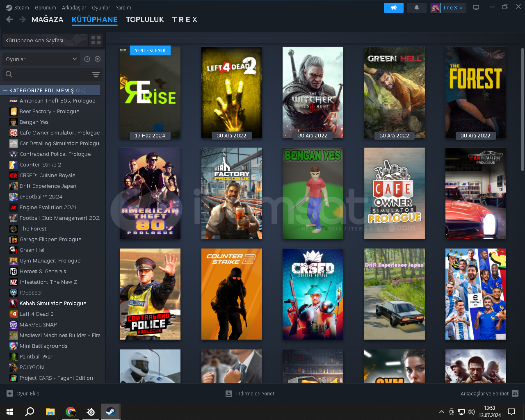This screenshot has width=525, height=420.
Task: Open the Left 4 Dead 2 cover
Action: click(232, 92)
